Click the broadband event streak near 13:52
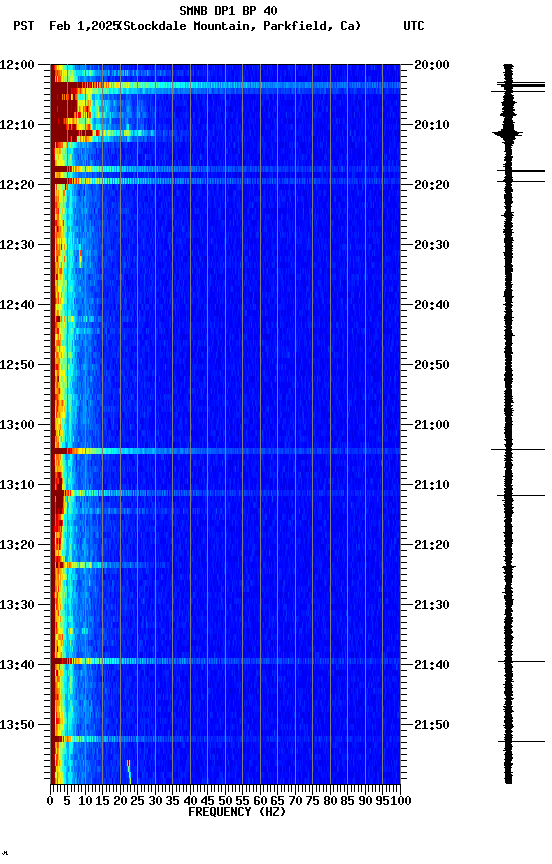The height and width of the screenshot is (864, 552). (x=225, y=739)
